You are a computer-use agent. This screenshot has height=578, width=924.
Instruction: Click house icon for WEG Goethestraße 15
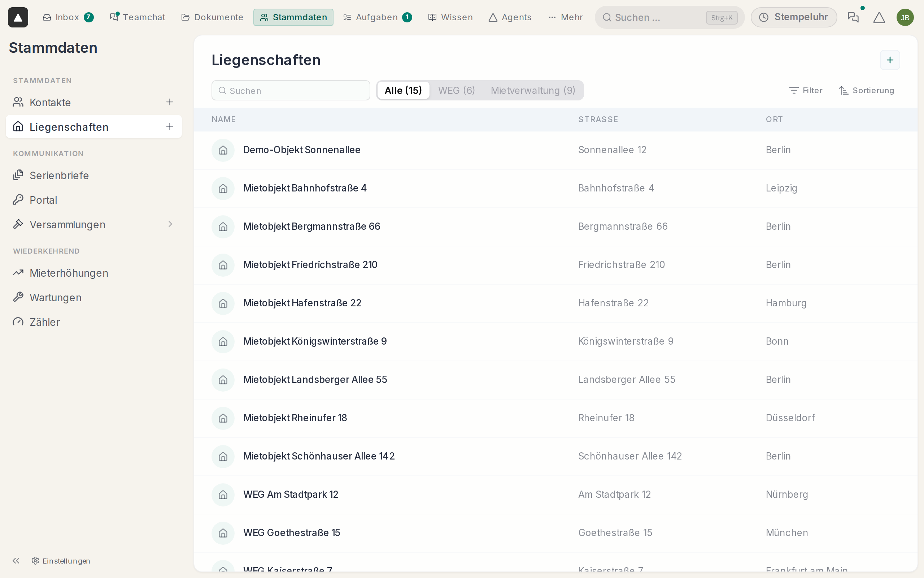click(223, 533)
